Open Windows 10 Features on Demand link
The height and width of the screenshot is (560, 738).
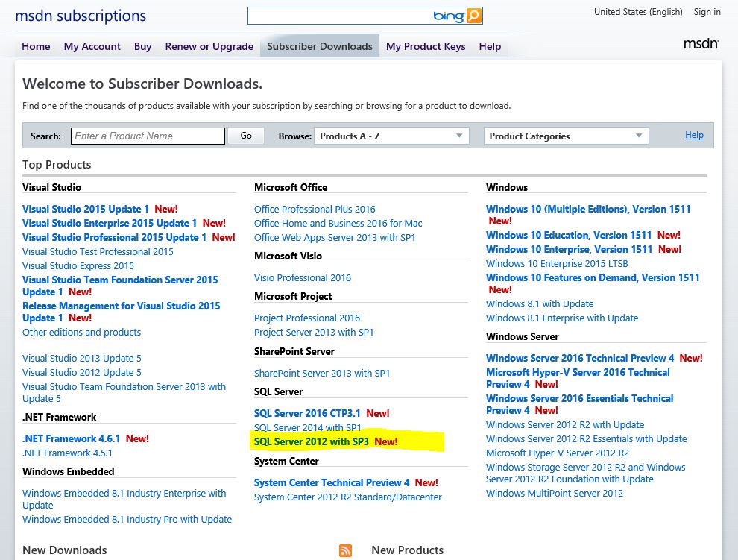click(x=593, y=278)
